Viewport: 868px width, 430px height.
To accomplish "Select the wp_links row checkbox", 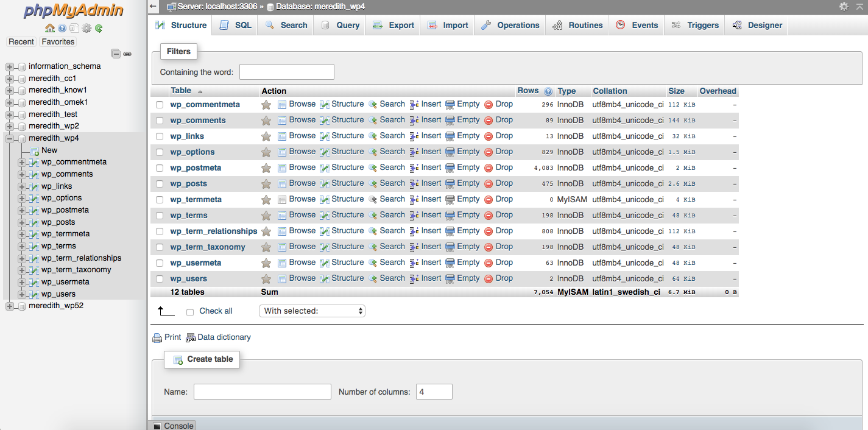I will tap(160, 136).
